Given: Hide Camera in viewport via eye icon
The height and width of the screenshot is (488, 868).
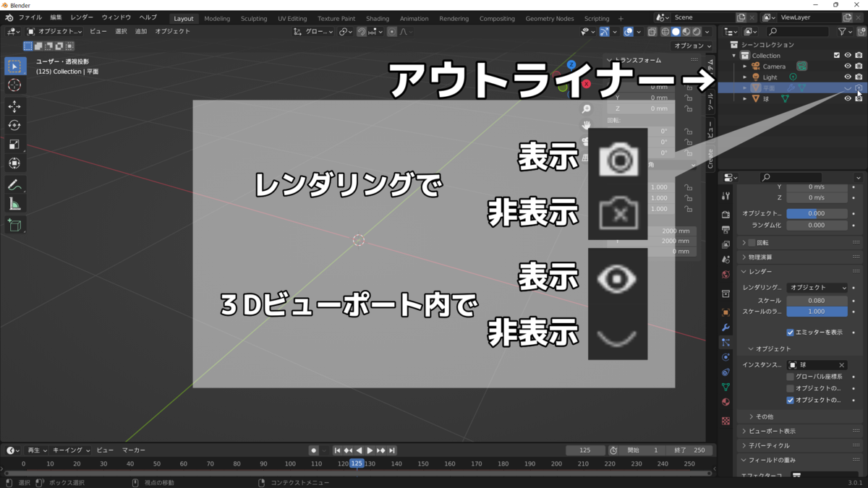Looking at the screenshot, I should [x=848, y=67].
